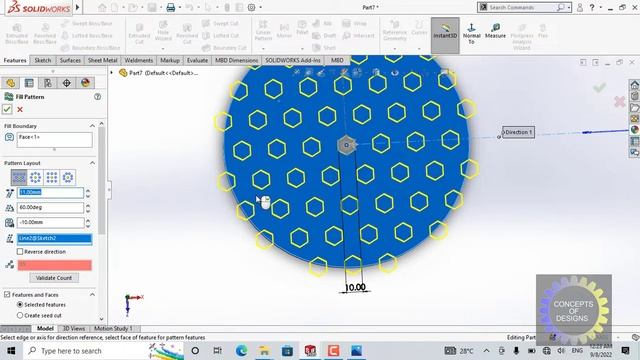Screen dimensions: 640x360
Task: Switch to the Sheet Metal tab
Action: [102, 60]
